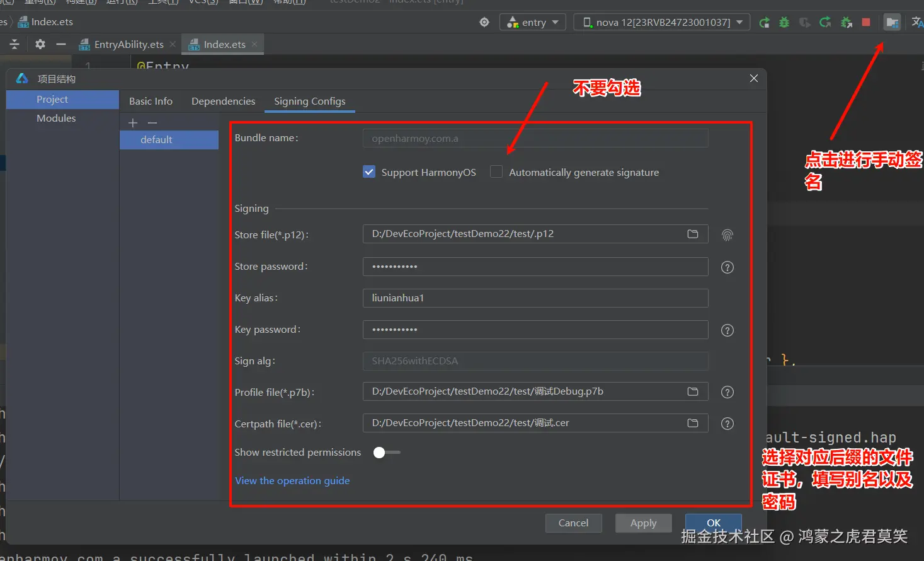Viewport: 924px width, 561px height.
Task: Open the Project Structure toolbar icon
Action: pos(892,22)
